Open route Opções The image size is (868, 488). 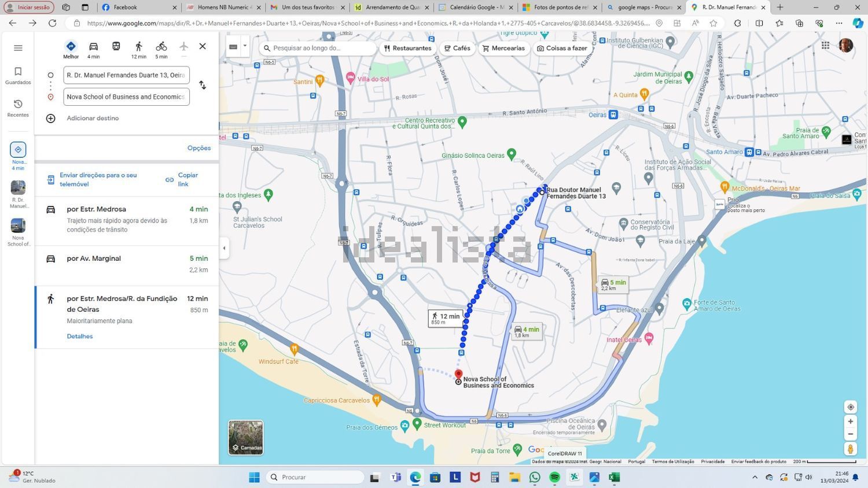tap(199, 148)
